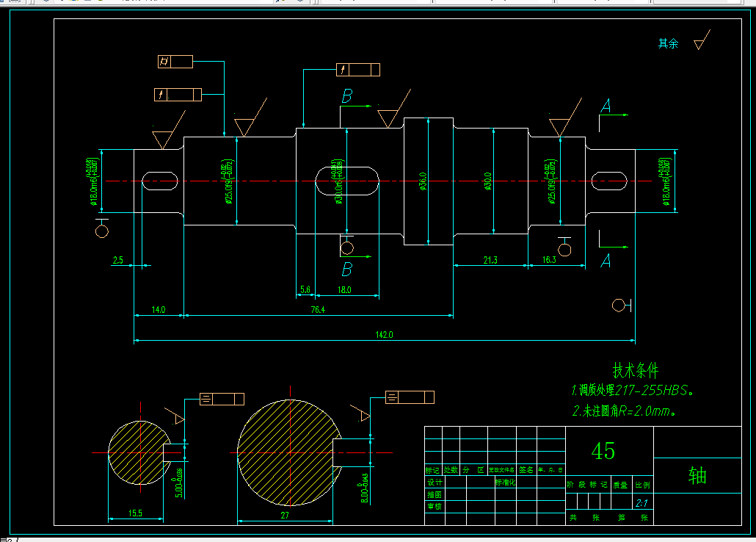Click the left-end φ18.0m6 dimension

point(93,181)
